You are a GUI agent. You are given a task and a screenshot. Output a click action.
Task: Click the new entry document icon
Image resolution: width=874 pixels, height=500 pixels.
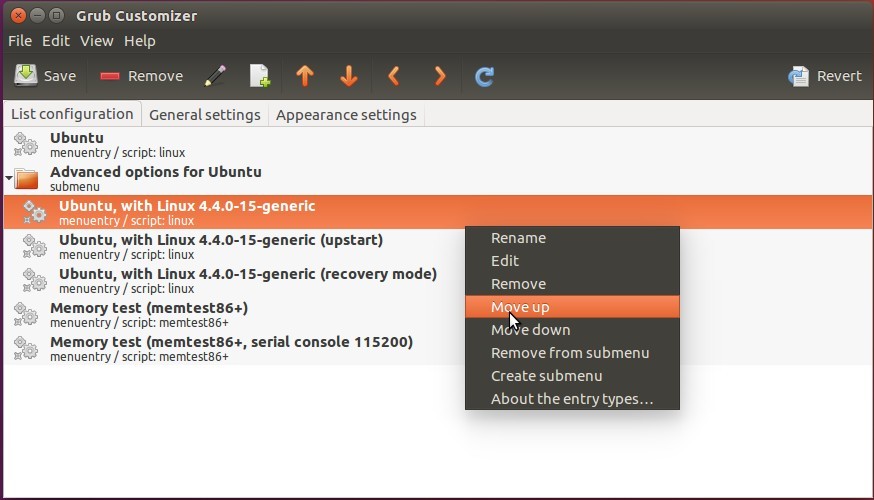coord(260,76)
